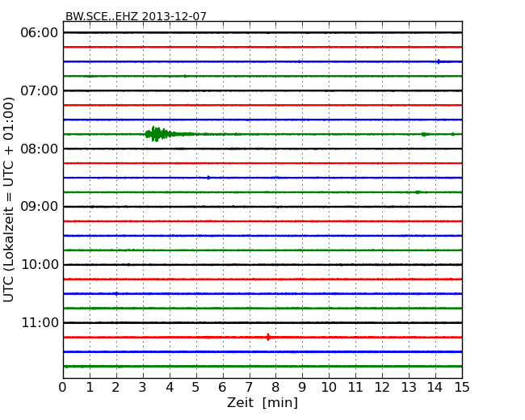
Task: Click the x-axis tick label 15
Action: click(462, 387)
